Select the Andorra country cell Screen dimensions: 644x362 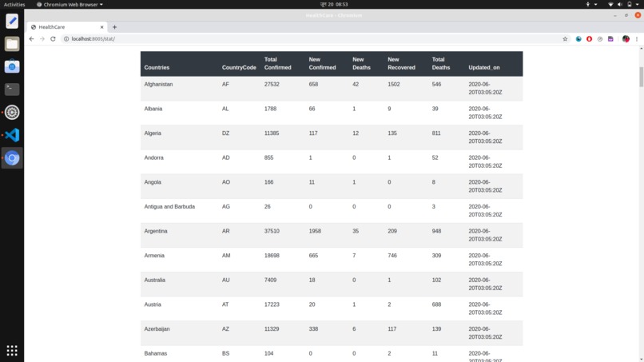click(153, 157)
